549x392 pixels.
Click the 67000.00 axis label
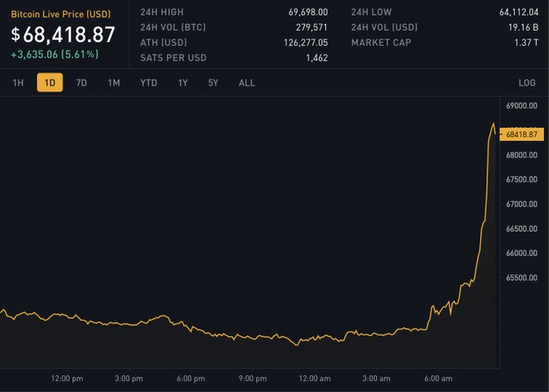click(522, 204)
